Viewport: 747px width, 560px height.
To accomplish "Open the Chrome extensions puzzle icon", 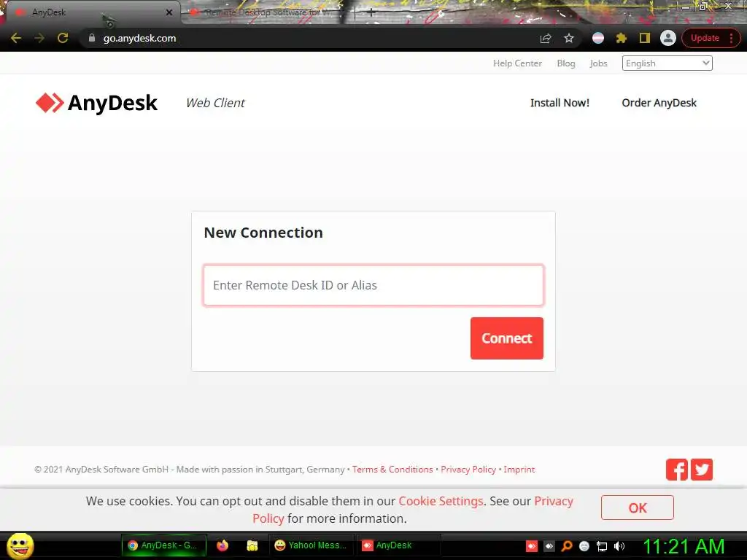I will tap(622, 38).
